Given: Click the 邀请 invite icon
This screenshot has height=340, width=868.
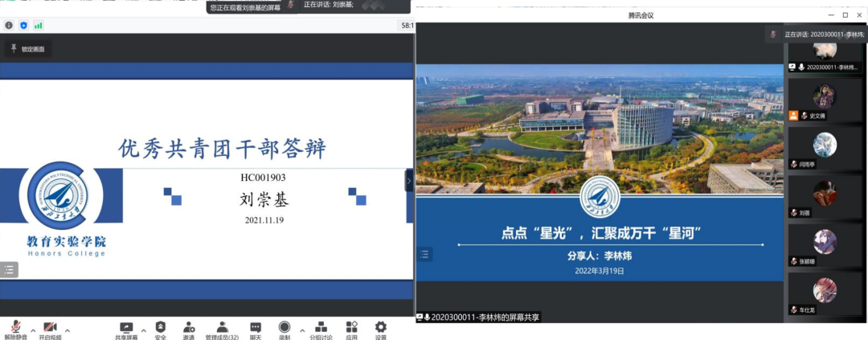Looking at the screenshot, I should tap(189, 330).
